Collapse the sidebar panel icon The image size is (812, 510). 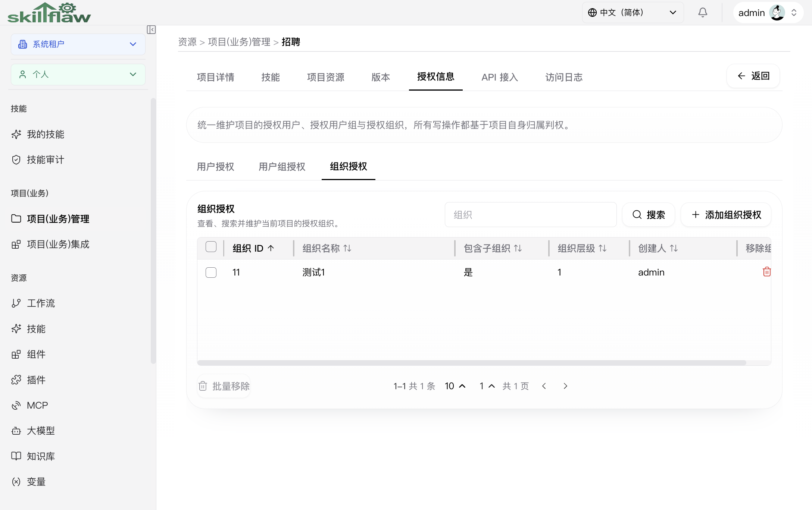pyautogui.click(x=151, y=30)
